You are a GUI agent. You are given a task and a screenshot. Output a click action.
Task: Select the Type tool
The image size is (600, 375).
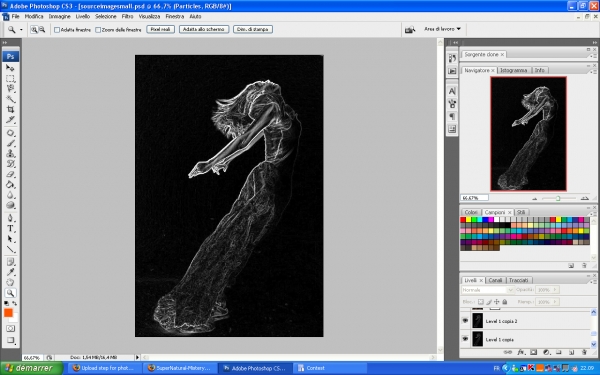click(x=10, y=228)
